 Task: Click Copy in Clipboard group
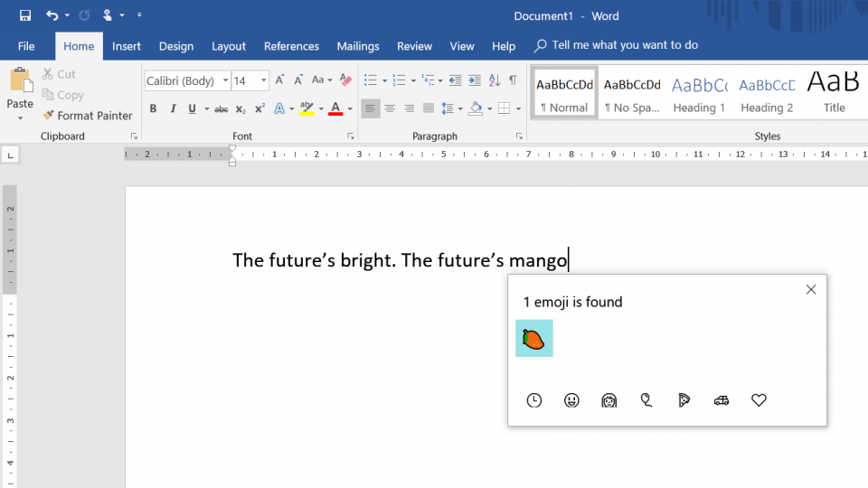pyautogui.click(x=63, y=95)
